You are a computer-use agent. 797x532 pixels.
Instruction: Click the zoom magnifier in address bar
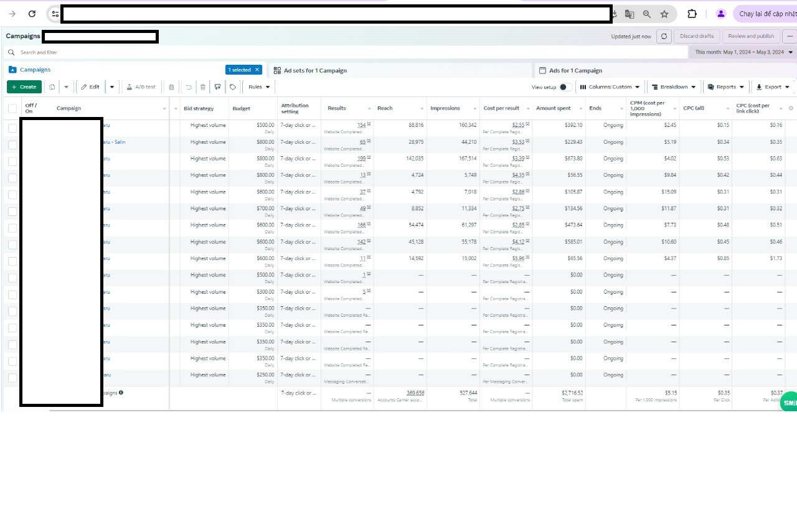647,14
